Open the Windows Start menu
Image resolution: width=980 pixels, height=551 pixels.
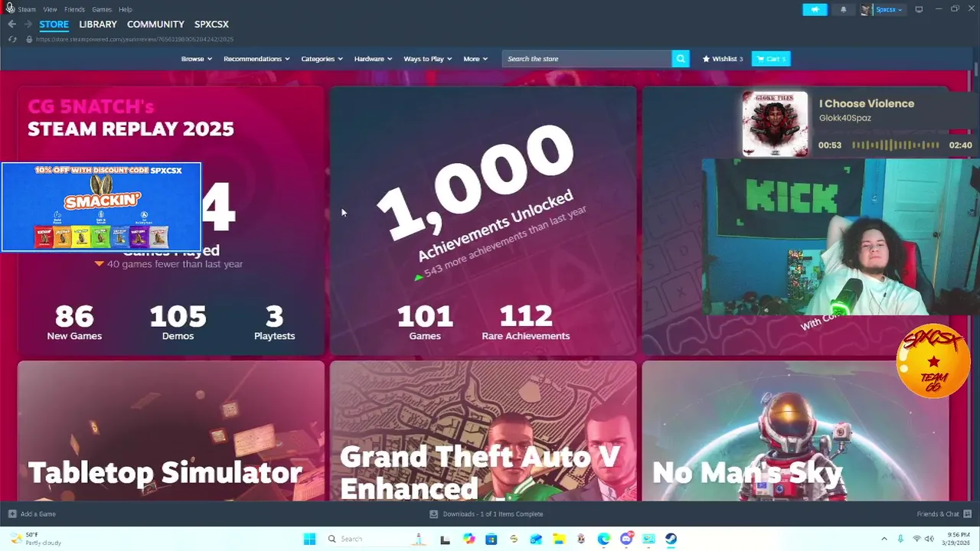tap(309, 539)
